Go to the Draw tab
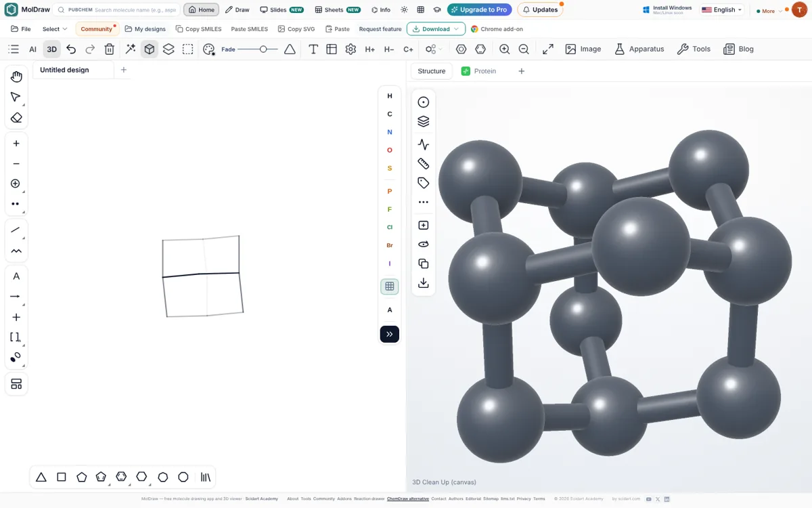This screenshot has height=508, width=812. pos(238,10)
